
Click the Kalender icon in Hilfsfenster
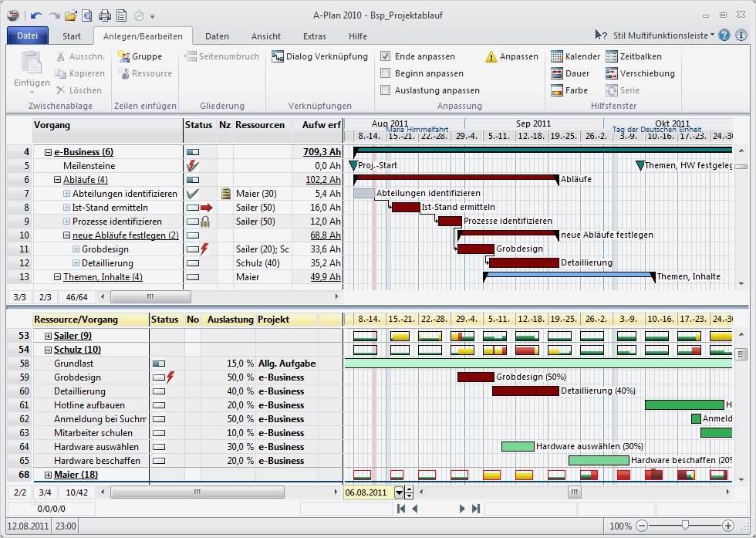557,56
